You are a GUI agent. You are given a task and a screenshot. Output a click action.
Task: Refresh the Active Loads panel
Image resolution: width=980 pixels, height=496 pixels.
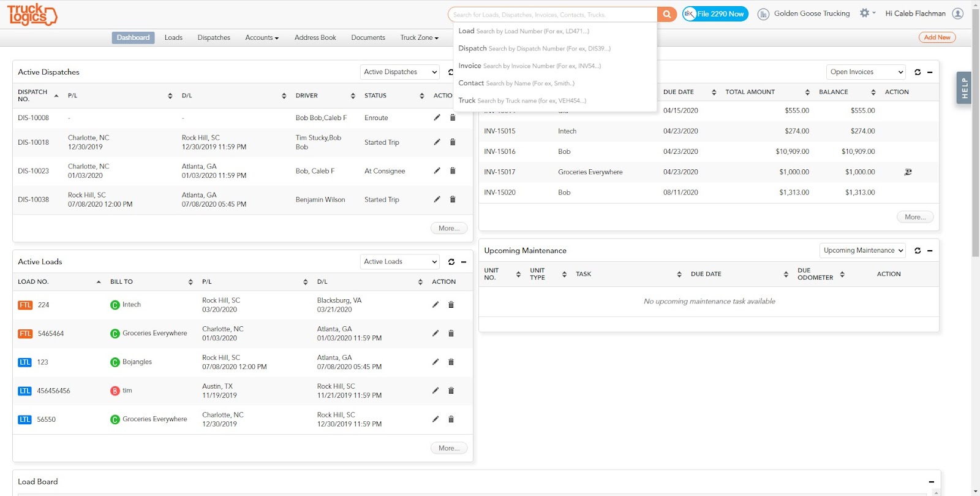[451, 262]
